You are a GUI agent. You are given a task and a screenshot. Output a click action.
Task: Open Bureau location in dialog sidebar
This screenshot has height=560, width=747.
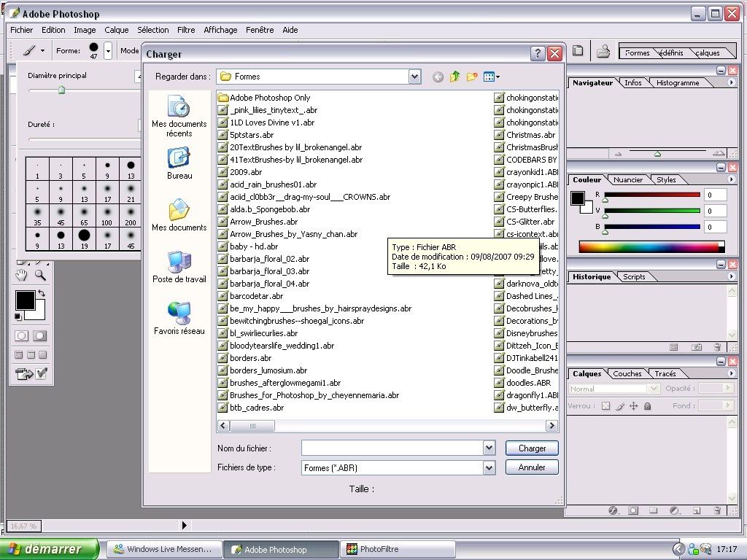pyautogui.click(x=179, y=163)
